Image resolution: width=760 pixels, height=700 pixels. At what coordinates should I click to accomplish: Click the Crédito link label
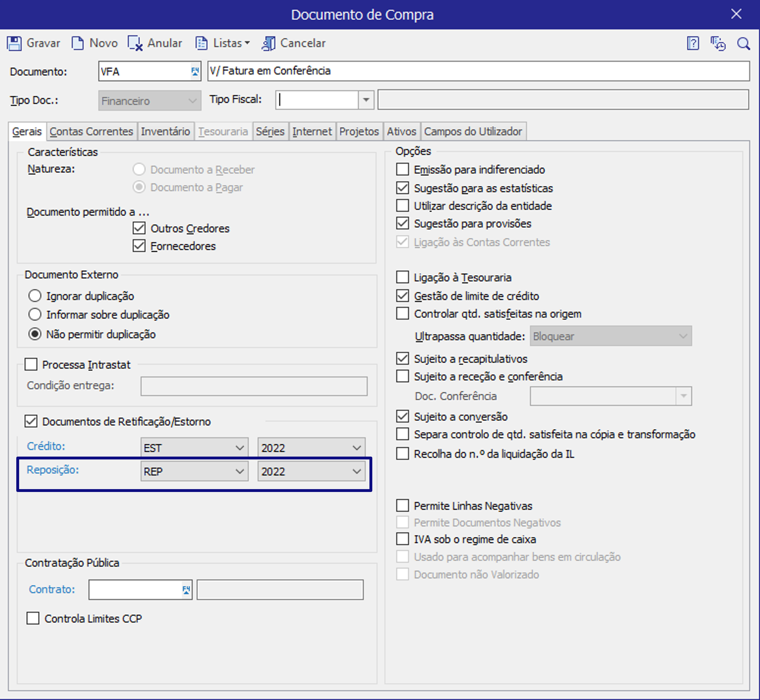[x=46, y=446]
